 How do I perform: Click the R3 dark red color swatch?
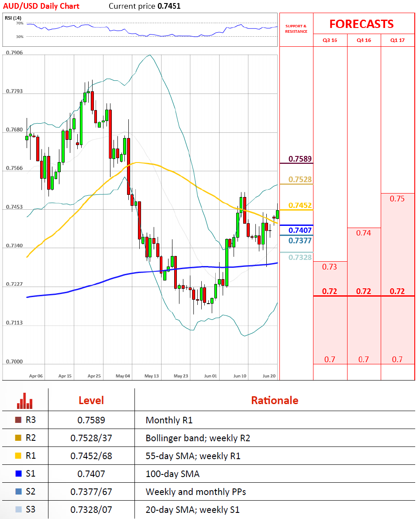(x=18, y=420)
